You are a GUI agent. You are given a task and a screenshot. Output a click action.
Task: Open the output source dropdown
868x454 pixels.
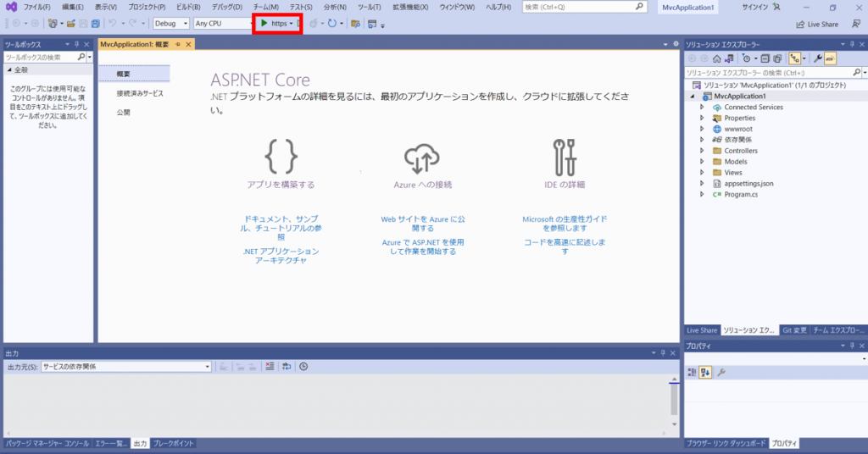[x=126, y=367]
